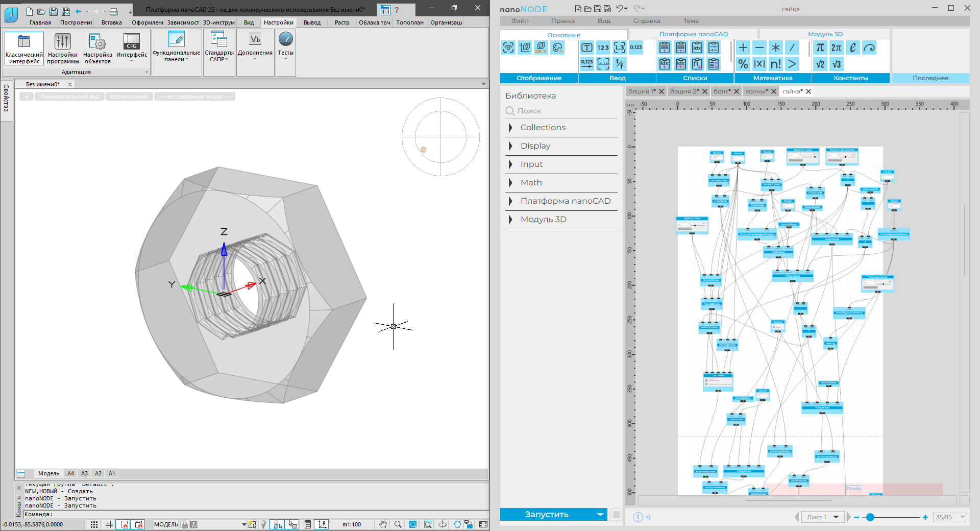Expand the Collections library category
980x531 pixels.
tap(543, 128)
